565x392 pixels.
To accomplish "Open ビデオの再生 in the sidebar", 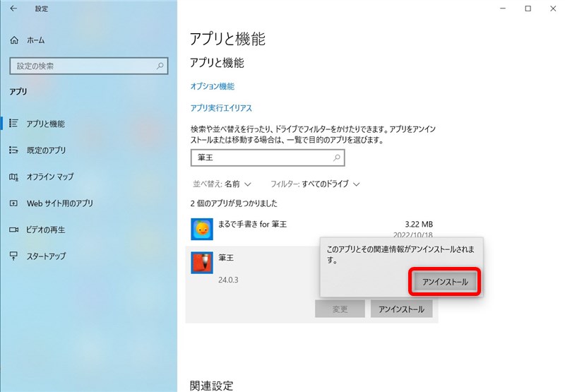I will point(46,230).
